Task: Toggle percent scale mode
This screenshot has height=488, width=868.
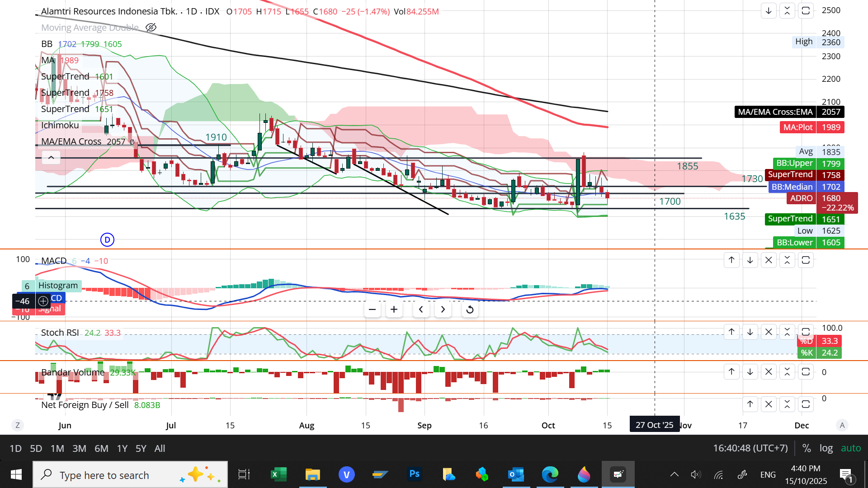Action: click(806, 448)
